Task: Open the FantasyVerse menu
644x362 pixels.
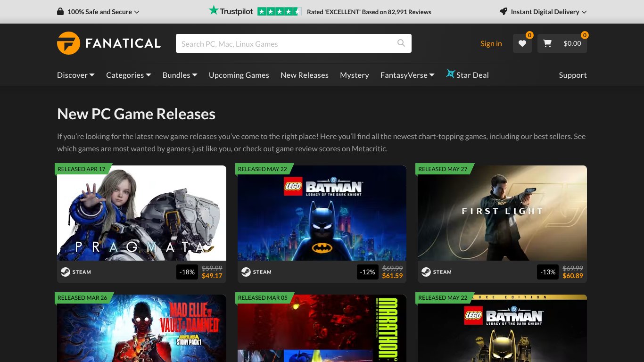Action: pos(407,75)
